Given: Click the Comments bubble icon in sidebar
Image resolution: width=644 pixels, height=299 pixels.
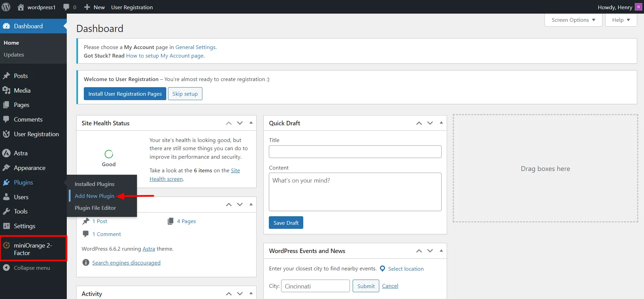Looking at the screenshot, I should pos(6,120).
